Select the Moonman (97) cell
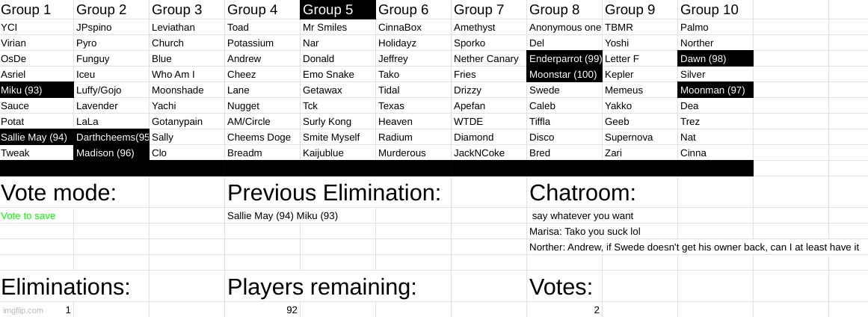Screen dimensions: 868x317 click(x=715, y=90)
